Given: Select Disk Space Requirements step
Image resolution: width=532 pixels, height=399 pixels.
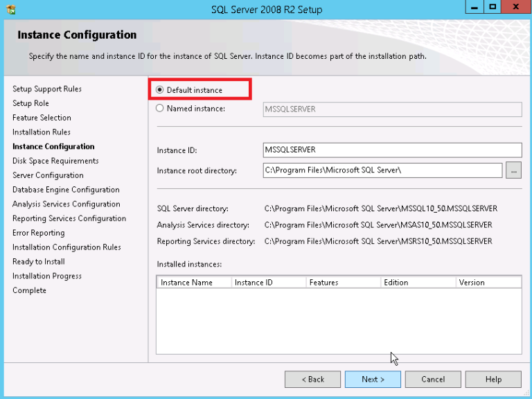Looking at the screenshot, I should pos(55,161).
